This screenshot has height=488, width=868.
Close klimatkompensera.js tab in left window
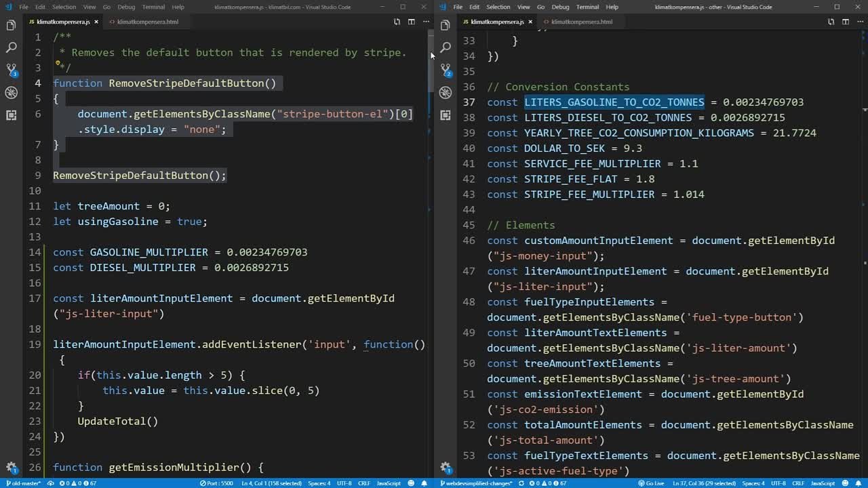(96, 22)
